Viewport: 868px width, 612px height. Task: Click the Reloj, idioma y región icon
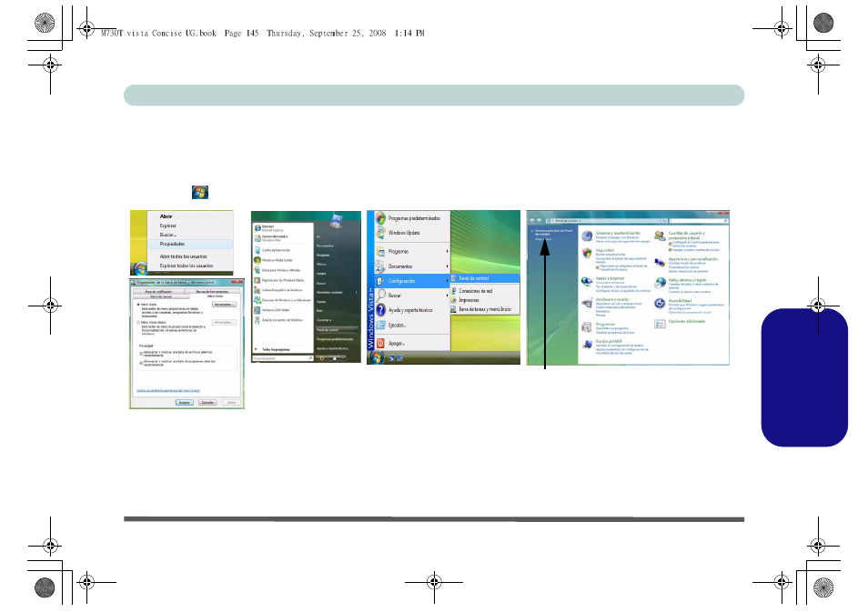[660, 283]
